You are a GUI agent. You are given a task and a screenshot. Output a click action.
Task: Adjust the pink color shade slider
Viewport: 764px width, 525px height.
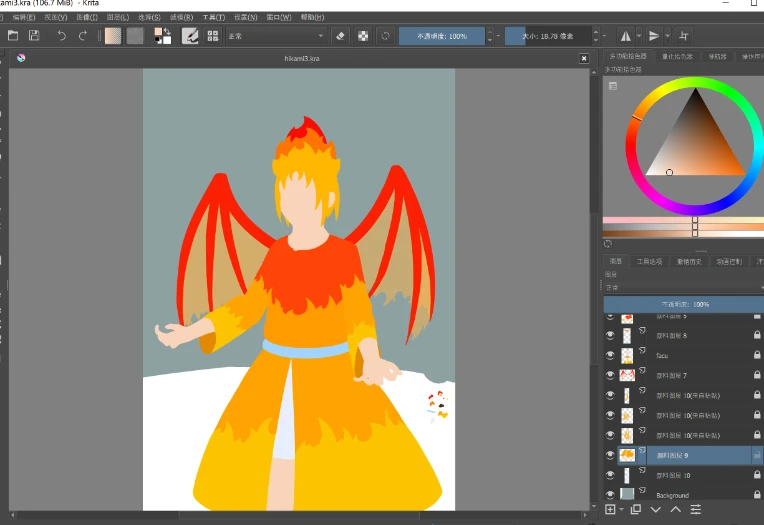pyautogui.click(x=683, y=220)
